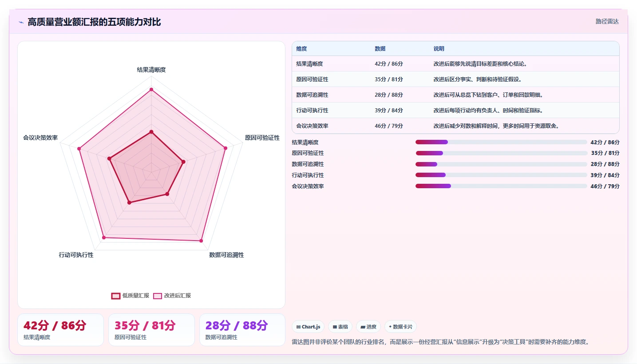The height and width of the screenshot is (364, 637).
Task: Click the 28分 / 88分 value beside the progress bar
Action: click(x=605, y=164)
